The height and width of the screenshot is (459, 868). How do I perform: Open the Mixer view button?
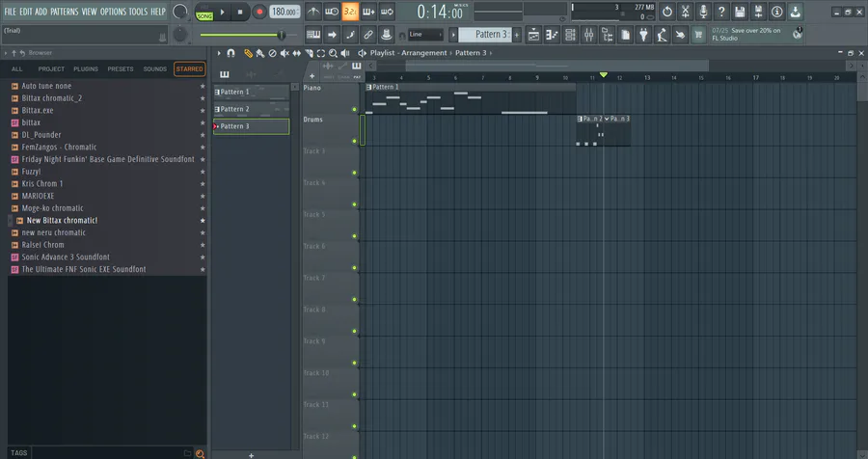tap(588, 35)
